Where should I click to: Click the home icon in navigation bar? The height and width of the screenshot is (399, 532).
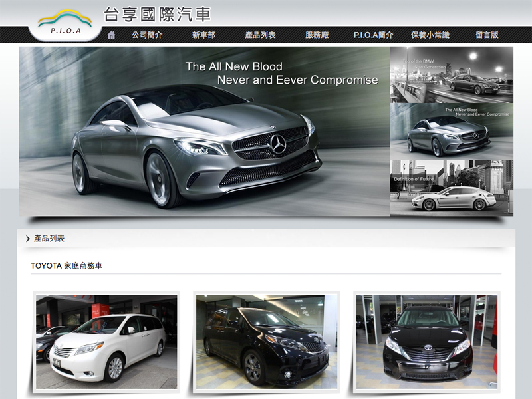(x=111, y=35)
